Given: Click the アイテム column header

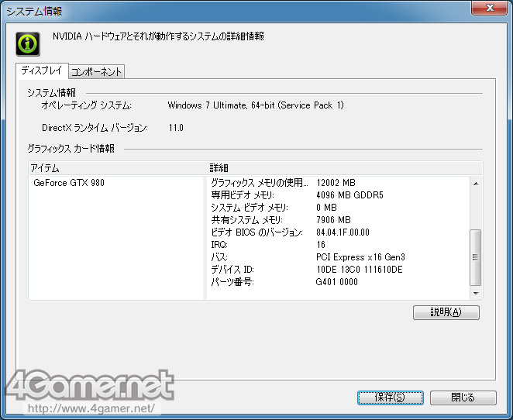Looking at the screenshot, I should (116, 168).
